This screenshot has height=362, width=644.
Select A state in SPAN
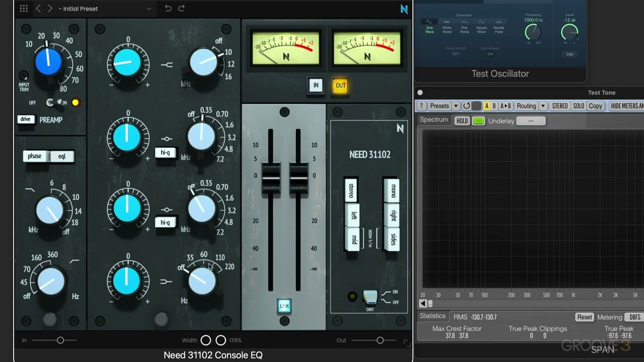(x=487, y=106)
